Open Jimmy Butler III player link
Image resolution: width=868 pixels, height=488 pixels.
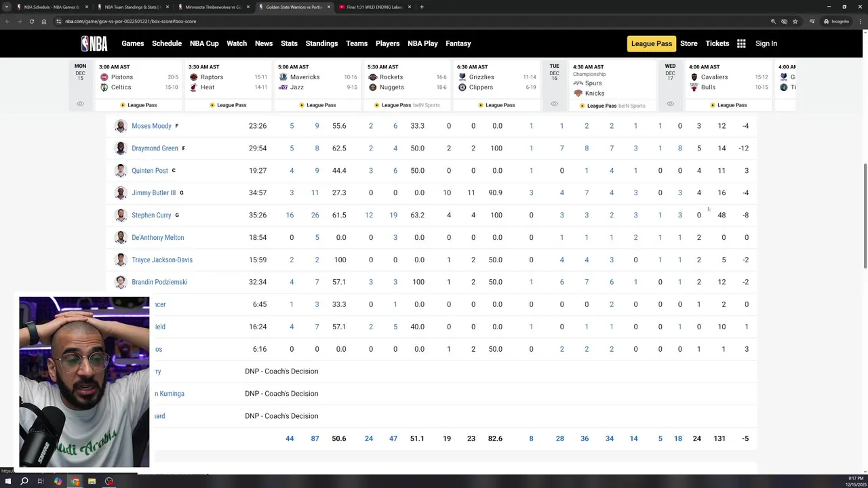coord(153,193)
